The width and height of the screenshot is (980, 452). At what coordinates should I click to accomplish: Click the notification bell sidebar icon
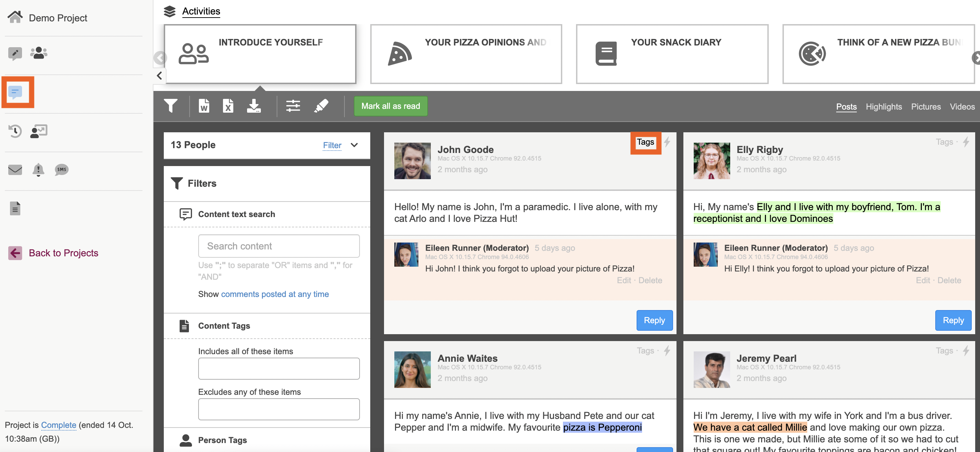(38, 169)
